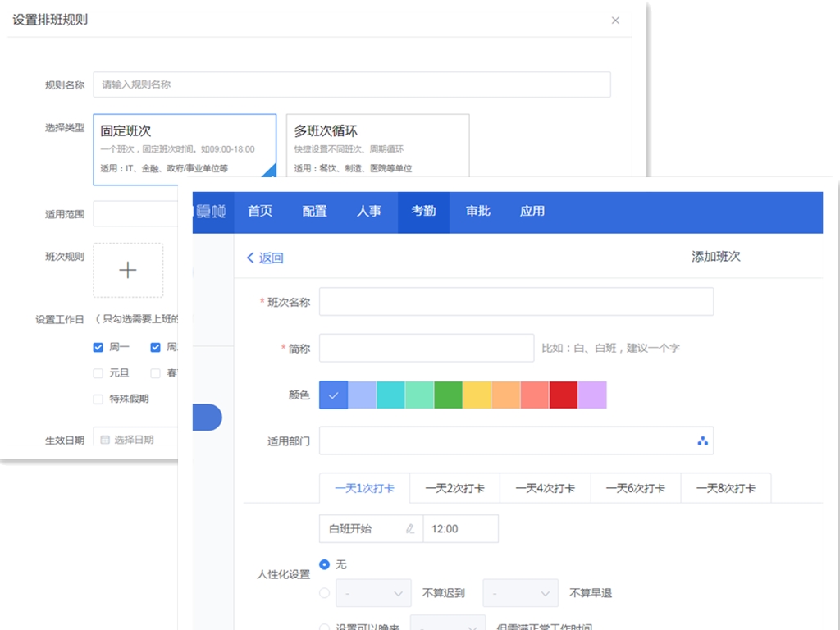Click the 班次名称 input field
840x630 pixels.
tap(517, 301)
